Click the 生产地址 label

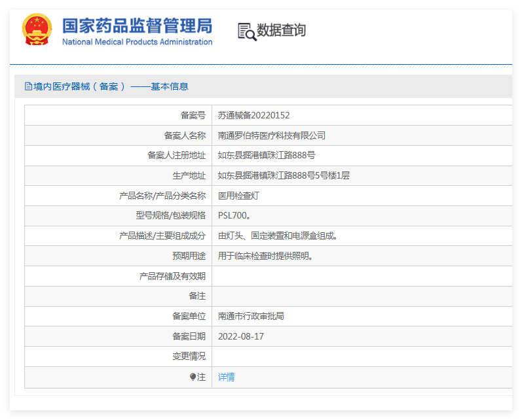[x=189, y=175]
